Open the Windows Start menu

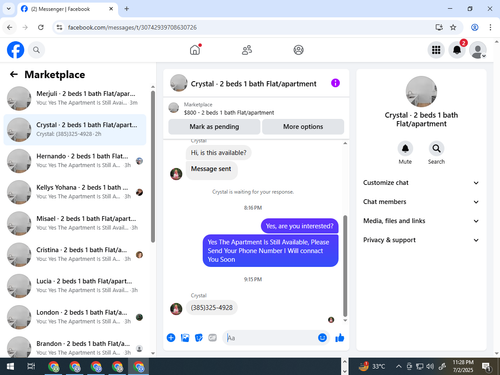[10, 367]
